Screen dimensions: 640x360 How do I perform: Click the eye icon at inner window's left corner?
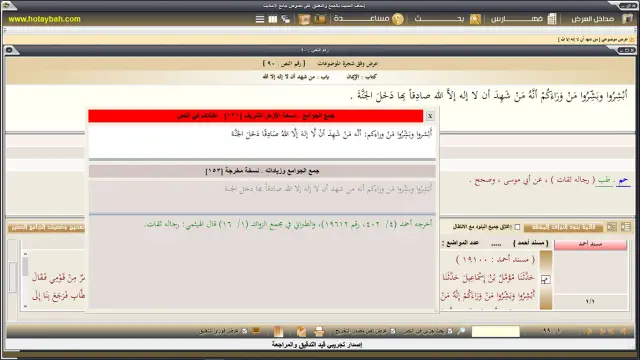click(x=9, y=50)
